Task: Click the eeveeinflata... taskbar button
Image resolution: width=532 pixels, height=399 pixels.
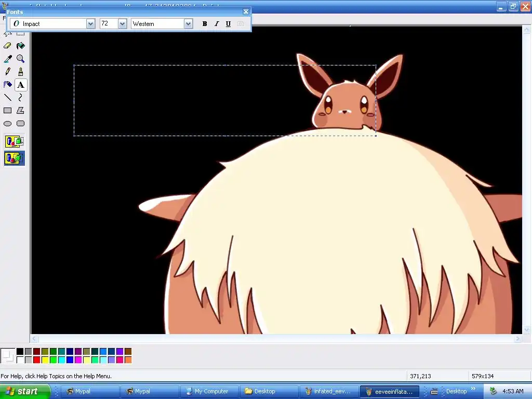Action: pyautogui.click(x=390, y=391)
